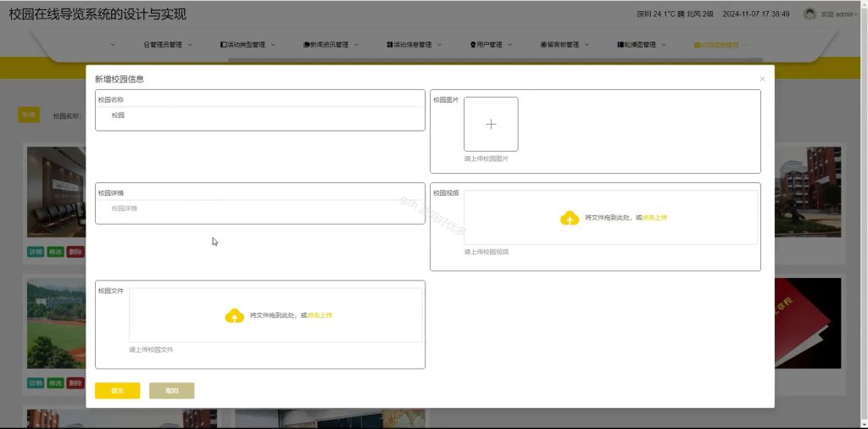This screenshot has width=868, height=429.
Task: Click the 校园文件 drag-and-drop upload area
Action: (275, 315)
